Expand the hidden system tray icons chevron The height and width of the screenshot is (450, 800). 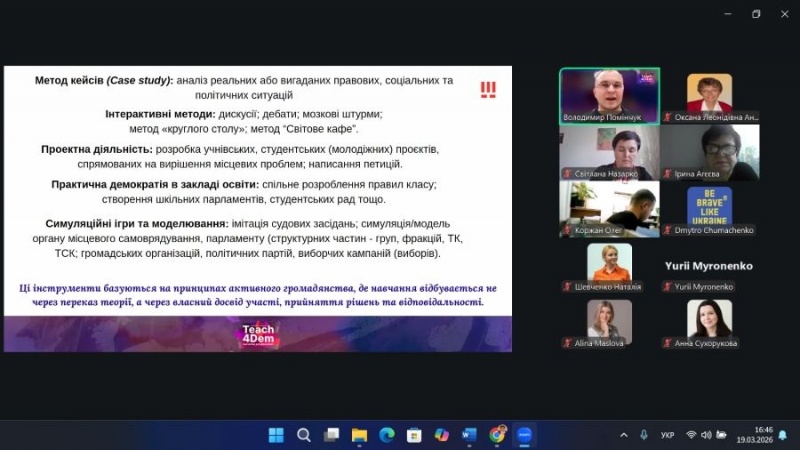click(x=624, y=435)
